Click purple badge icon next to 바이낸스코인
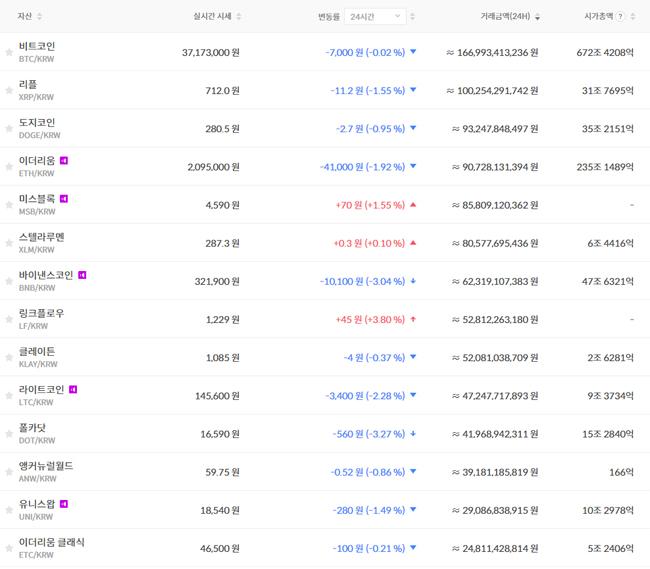This screenshot has height=569, width=650. click(x=82, y=274)
